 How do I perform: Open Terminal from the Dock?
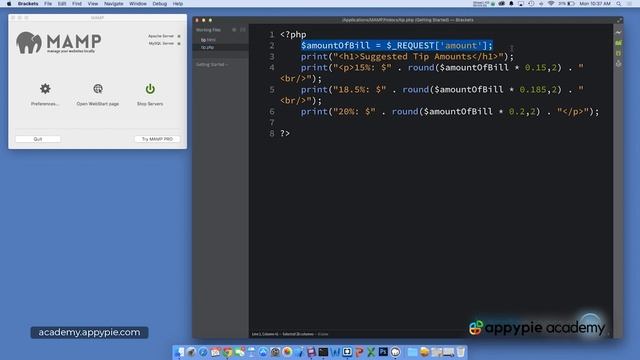tap(323, 352)
